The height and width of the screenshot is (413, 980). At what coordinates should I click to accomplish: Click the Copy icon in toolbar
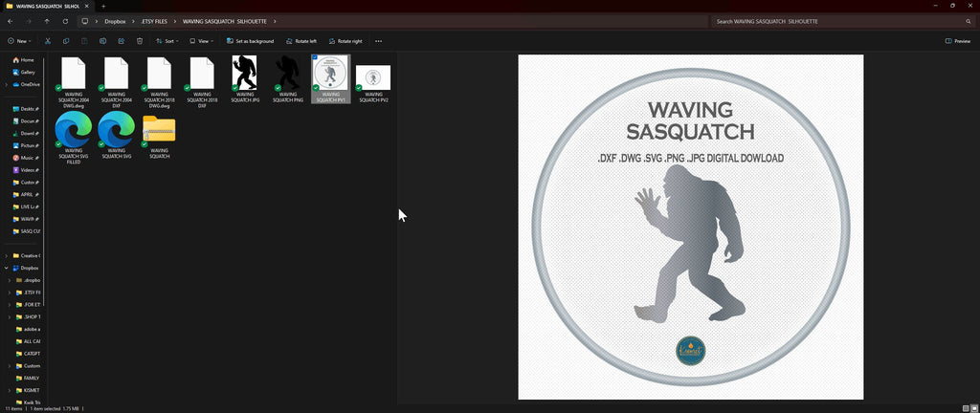tap(66, 41)
